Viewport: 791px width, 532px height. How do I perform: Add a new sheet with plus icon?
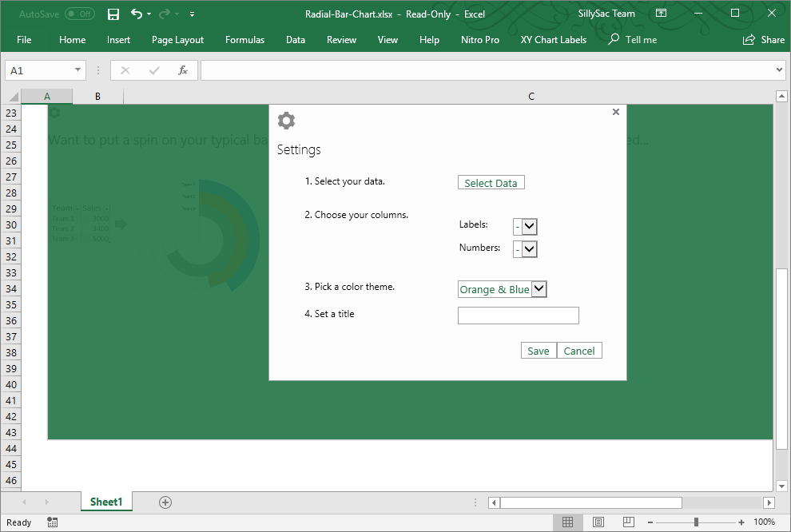[x=165, y=502]
